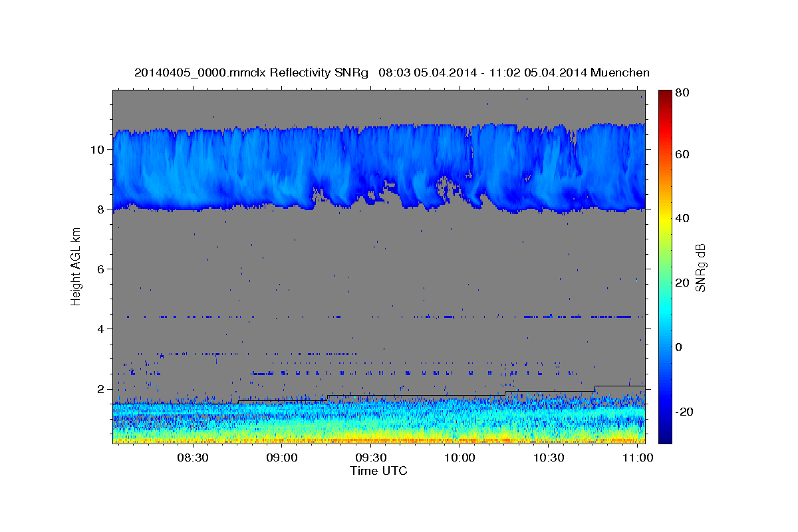Click the 10:00 time tick label
The height and width of the screenshot is (532, 798).
pyautogui.click(x=460, y=458)
